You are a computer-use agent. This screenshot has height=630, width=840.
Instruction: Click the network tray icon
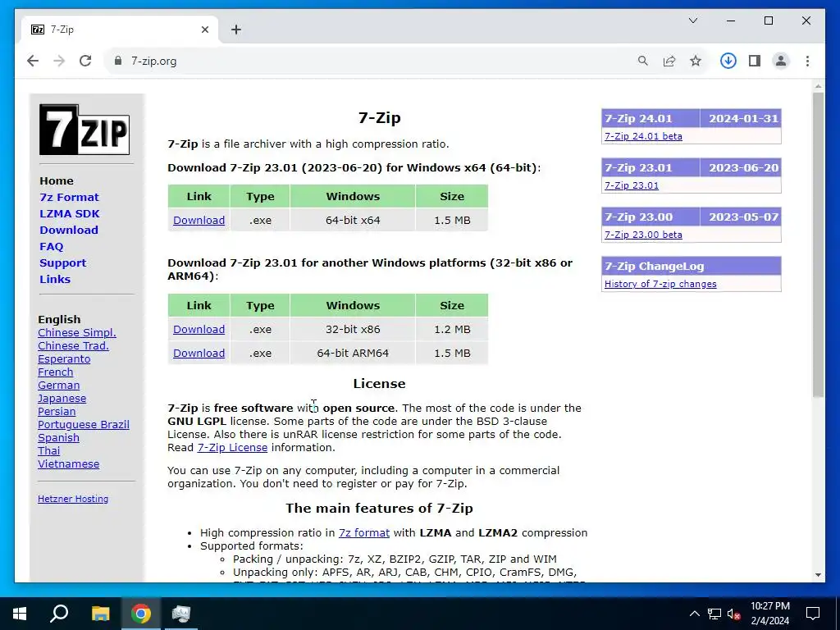714,614
